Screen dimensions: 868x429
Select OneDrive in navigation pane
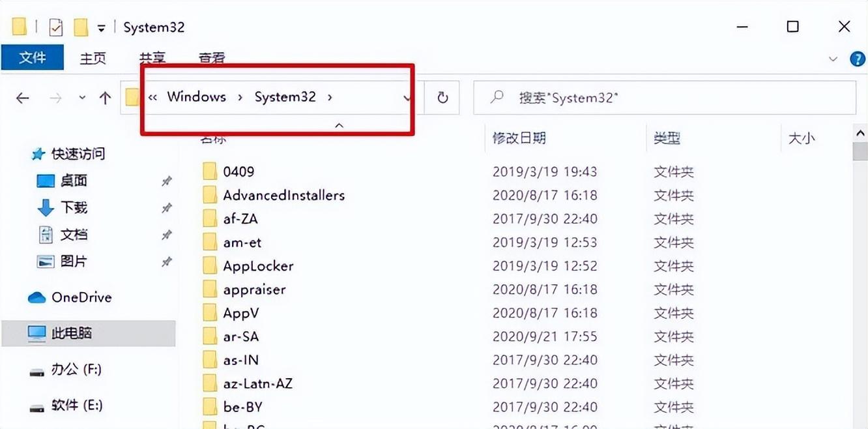pos(81,297)
